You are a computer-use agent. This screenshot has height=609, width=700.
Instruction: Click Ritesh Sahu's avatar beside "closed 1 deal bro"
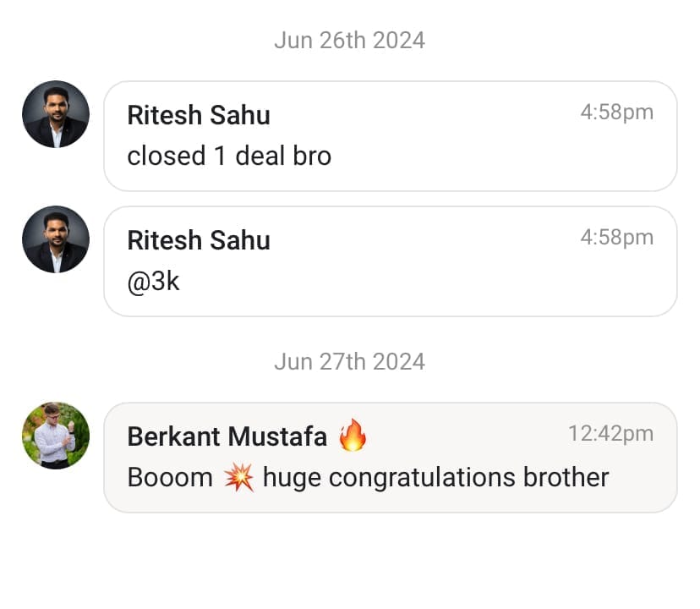click(x=56, y=114)
